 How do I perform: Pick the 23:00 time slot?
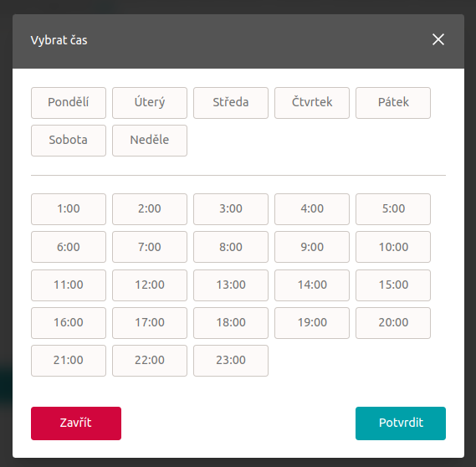[x=231, y=361]
